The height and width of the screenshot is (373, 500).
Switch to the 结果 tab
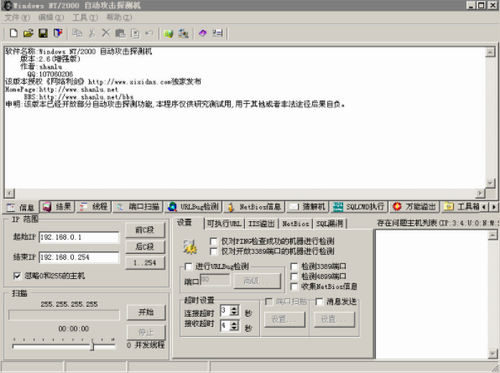point(57,207)
